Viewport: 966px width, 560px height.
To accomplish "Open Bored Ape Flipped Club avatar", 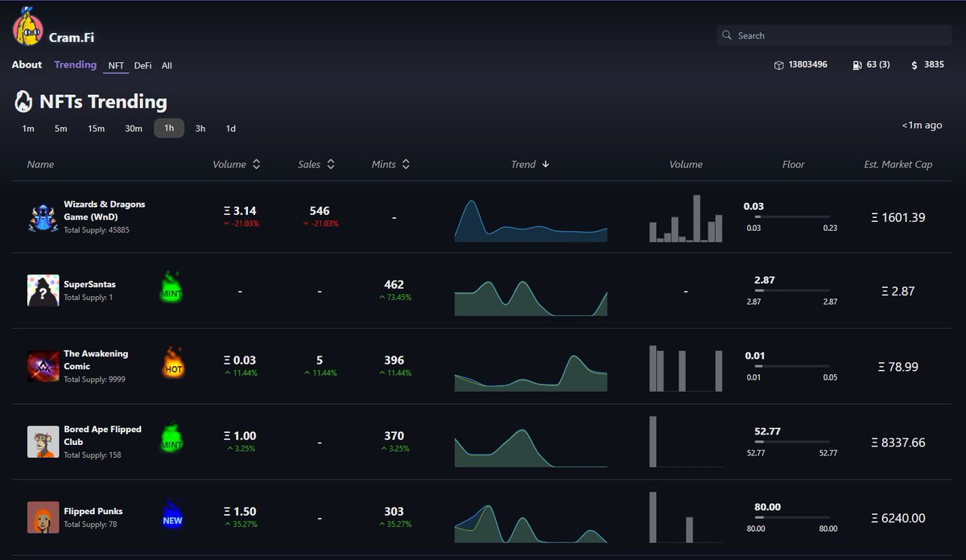I will [43, 442].
